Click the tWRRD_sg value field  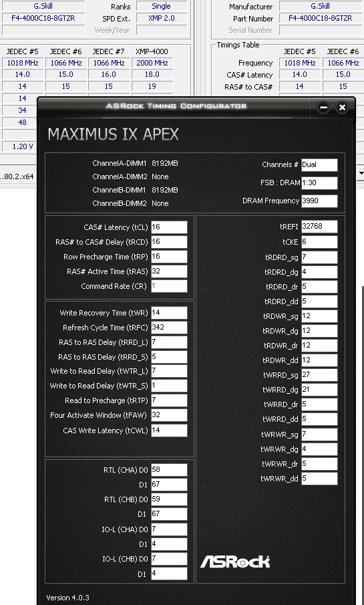coord(320,374)
